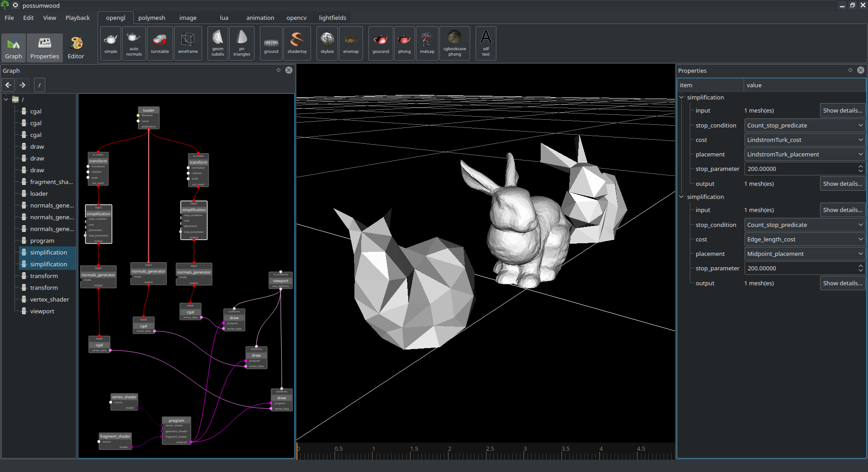Float the Graph panel
The height and width of the screenshot is (472, 868).
[278, 70]
